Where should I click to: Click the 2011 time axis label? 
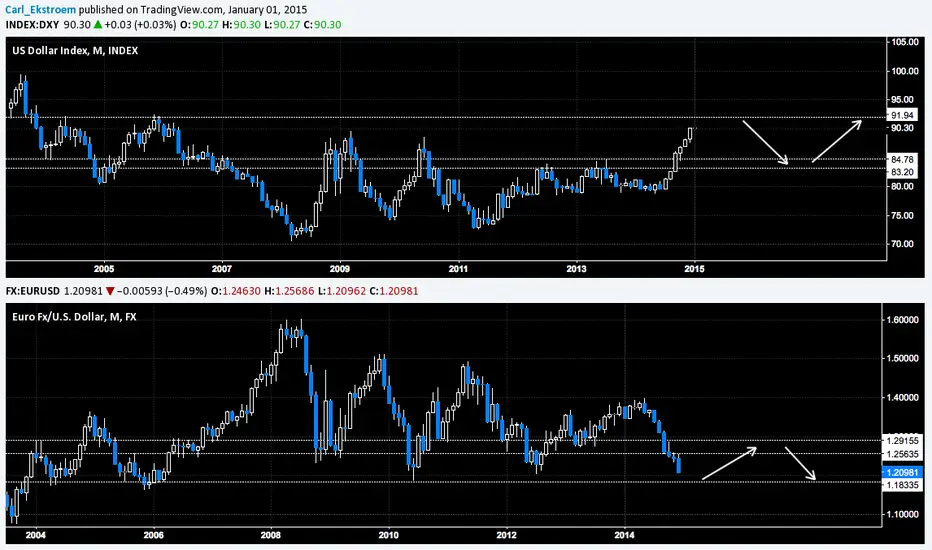[458, 269]
